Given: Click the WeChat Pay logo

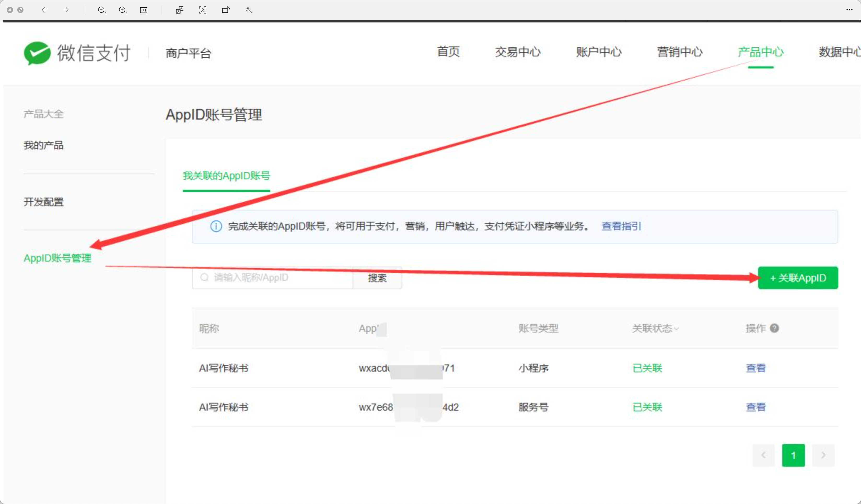Looking at the screenshot, I should (x=77, y=53).
